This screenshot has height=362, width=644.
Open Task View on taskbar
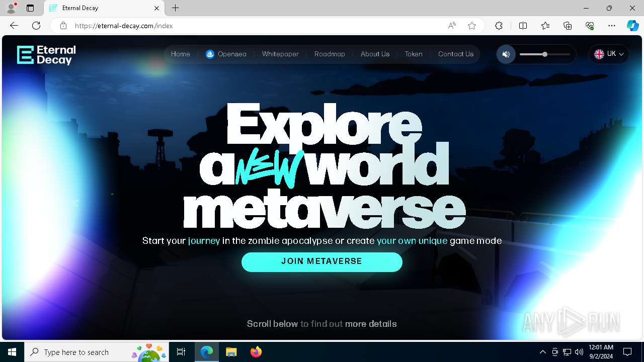[181, 352]
